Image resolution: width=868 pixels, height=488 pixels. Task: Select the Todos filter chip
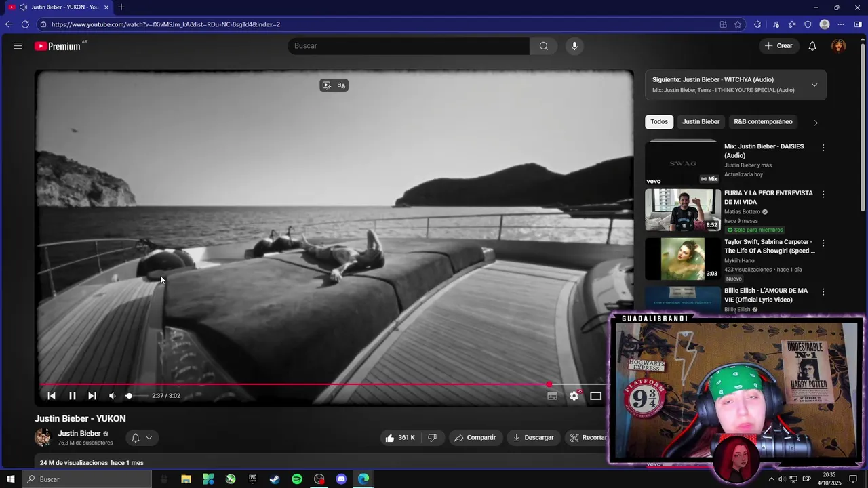[x=659, y=122]
